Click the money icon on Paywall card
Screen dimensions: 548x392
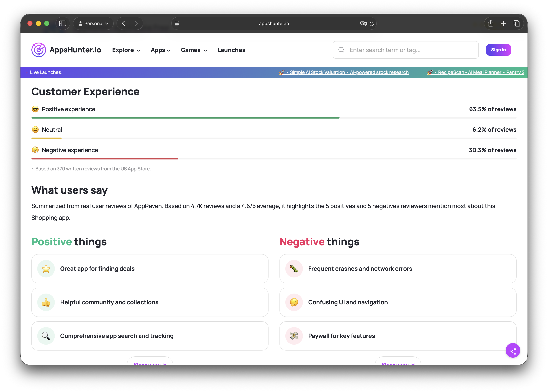tap(294, 336)
